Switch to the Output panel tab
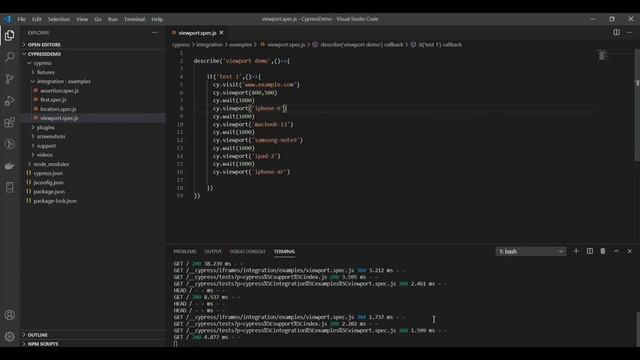 pyautogui.click(x=213, y=251)
